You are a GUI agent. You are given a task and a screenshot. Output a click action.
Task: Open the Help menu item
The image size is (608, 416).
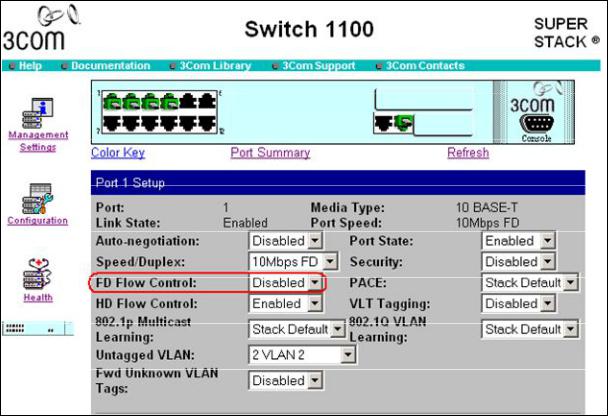(x=30, y=66)
